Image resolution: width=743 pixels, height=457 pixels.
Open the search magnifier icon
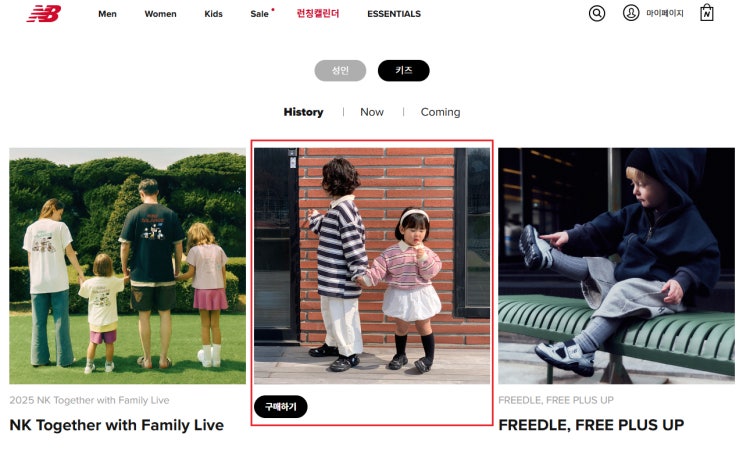[x=597, y=13]
